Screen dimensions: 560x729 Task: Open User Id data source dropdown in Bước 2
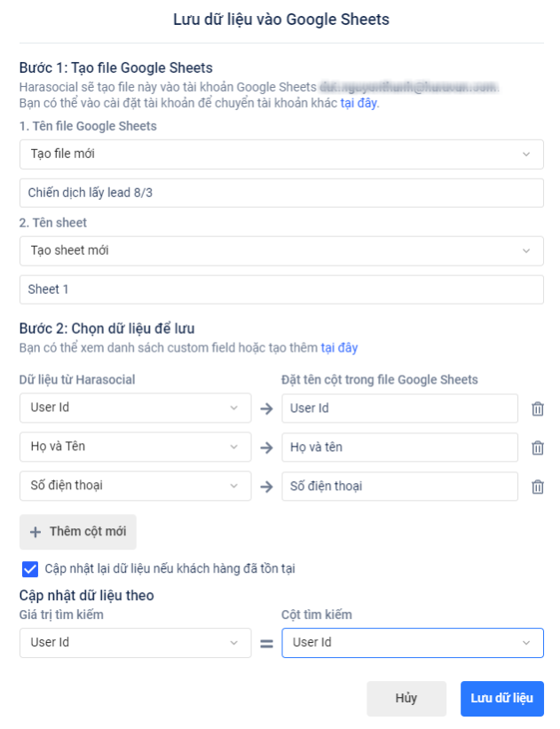click(x=135, y=408)
